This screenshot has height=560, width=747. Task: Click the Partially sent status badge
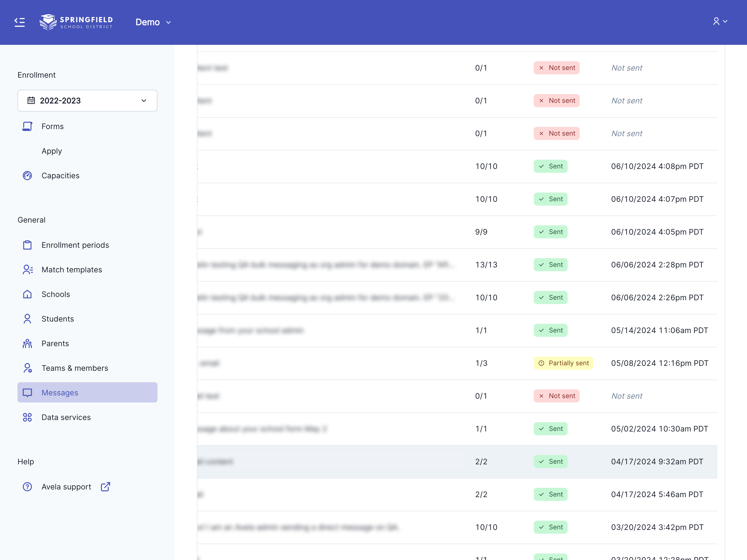[x=563, y=363]
